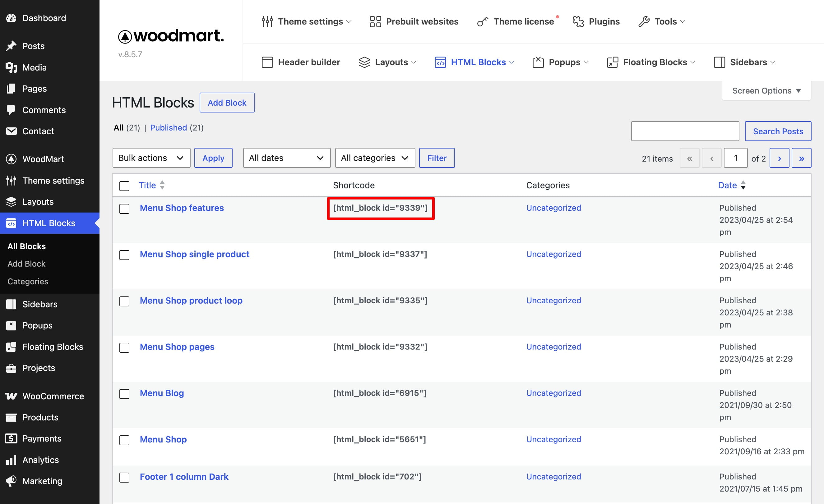Check the Menu Shop single product checkbox

point(124,255)
